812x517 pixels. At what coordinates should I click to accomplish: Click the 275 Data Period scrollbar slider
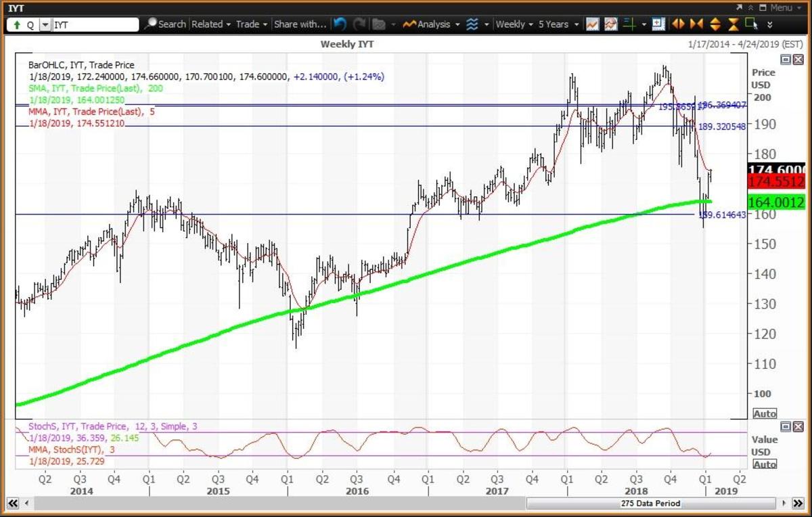pyautogui.click(x=650, y=503)
